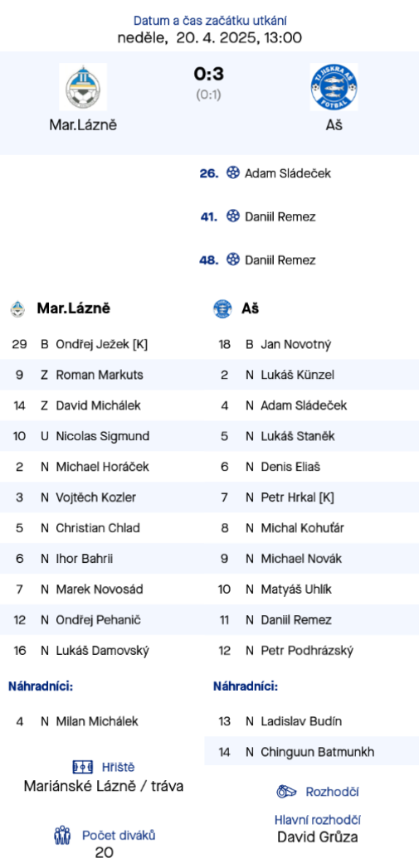The width and height of the screenshot is (419, 868).
Task: Click the Mar.Lázně club crest in header
Action: (83, 87)
